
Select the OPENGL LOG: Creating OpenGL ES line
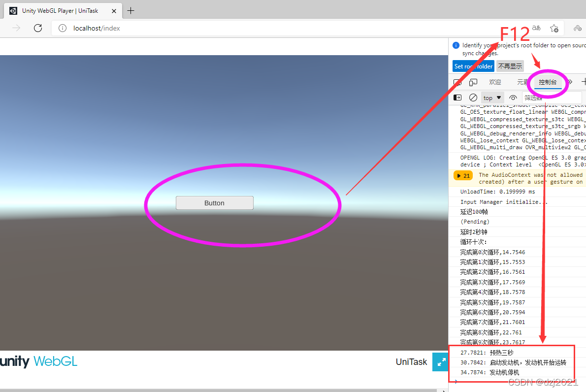point(517,161)
